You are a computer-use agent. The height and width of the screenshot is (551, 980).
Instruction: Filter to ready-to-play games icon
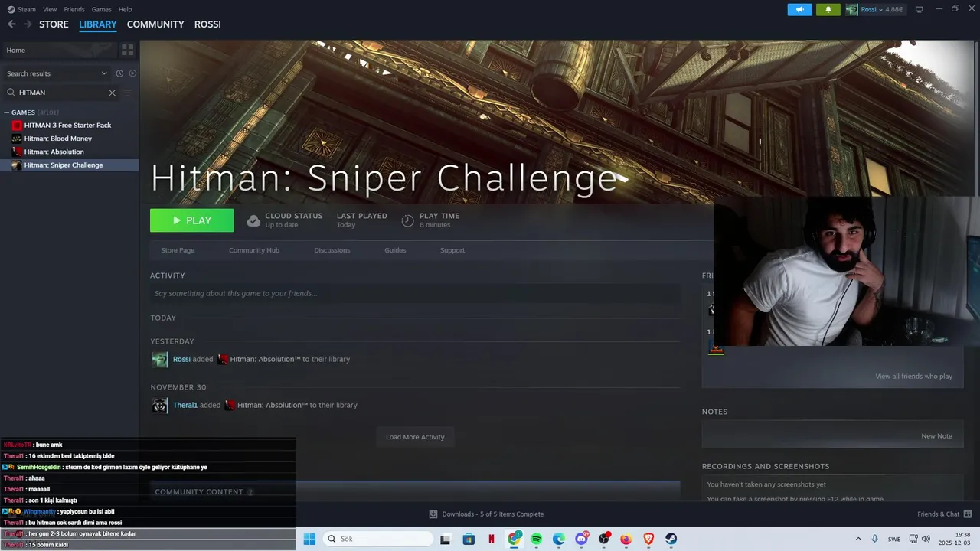click(132, 73)
